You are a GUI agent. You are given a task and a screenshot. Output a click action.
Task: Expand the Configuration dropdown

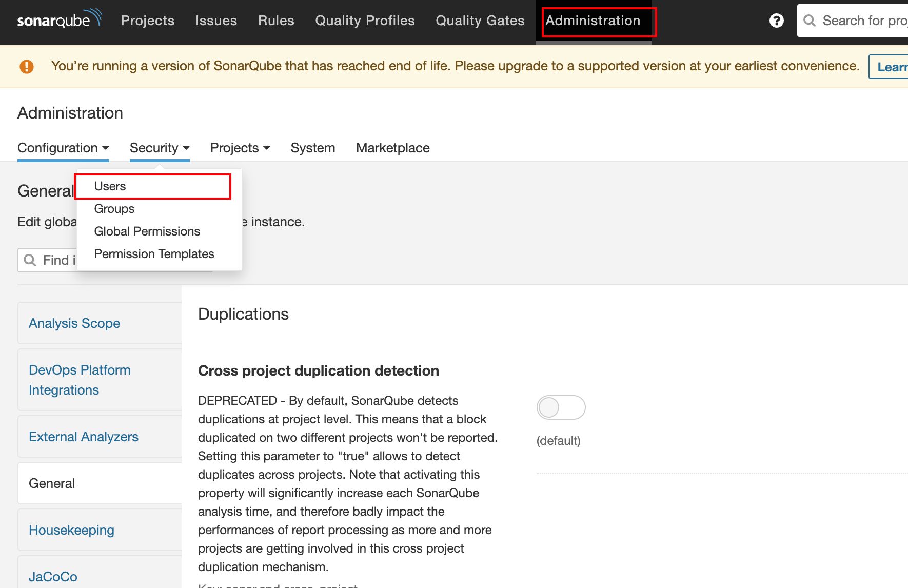63,148
